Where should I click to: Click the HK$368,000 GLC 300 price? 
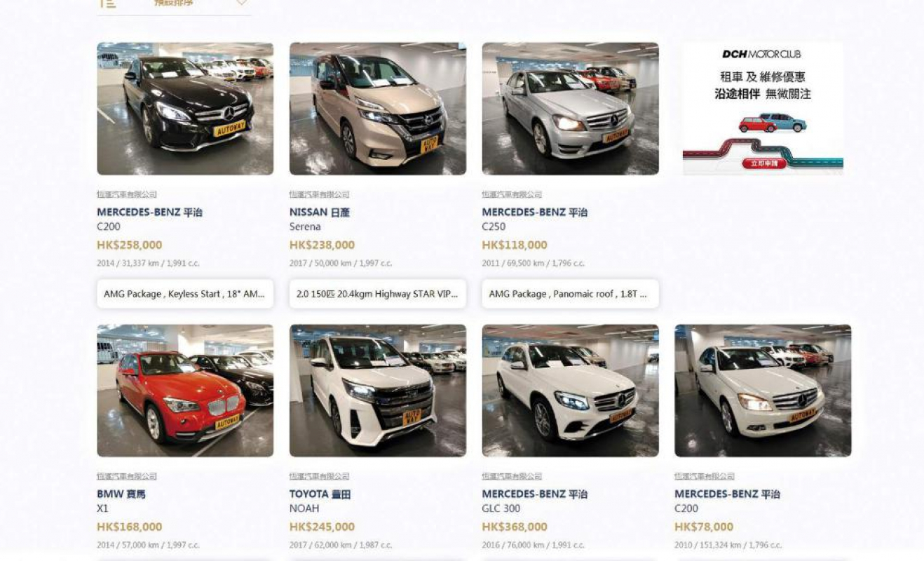tap(515, 527)
